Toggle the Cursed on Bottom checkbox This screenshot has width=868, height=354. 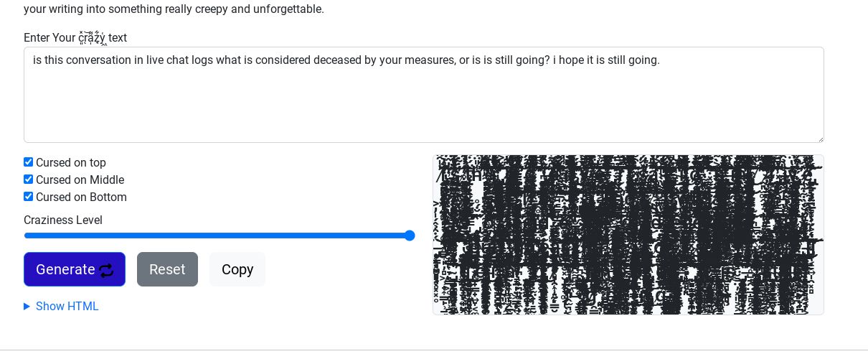pyautogui.click(x=29, y=197)
